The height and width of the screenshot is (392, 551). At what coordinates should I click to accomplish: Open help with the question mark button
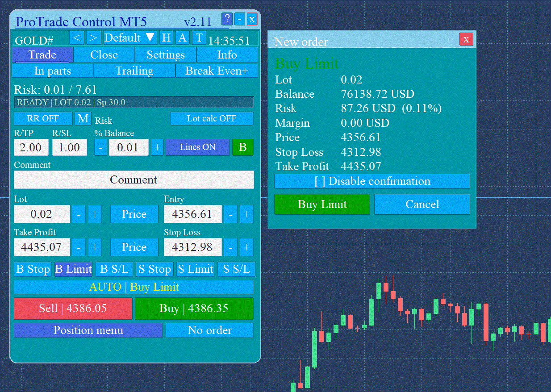[x=227, y=19]
